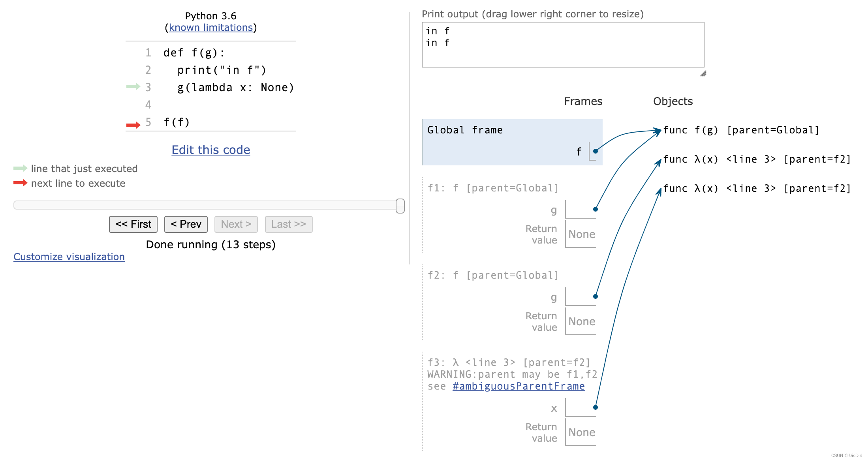Image resolution: width=868 pixels, height=461 pixels.
Task: Click the print output resize handle
Action: click(x=703, y=74)
